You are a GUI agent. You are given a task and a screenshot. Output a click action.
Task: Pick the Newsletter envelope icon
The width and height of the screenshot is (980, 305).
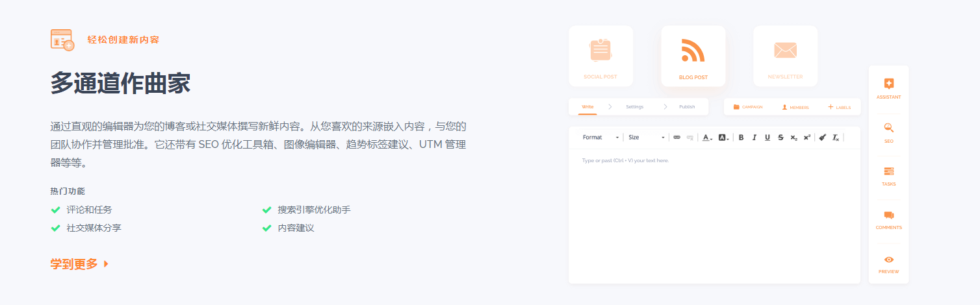[785, 50]
